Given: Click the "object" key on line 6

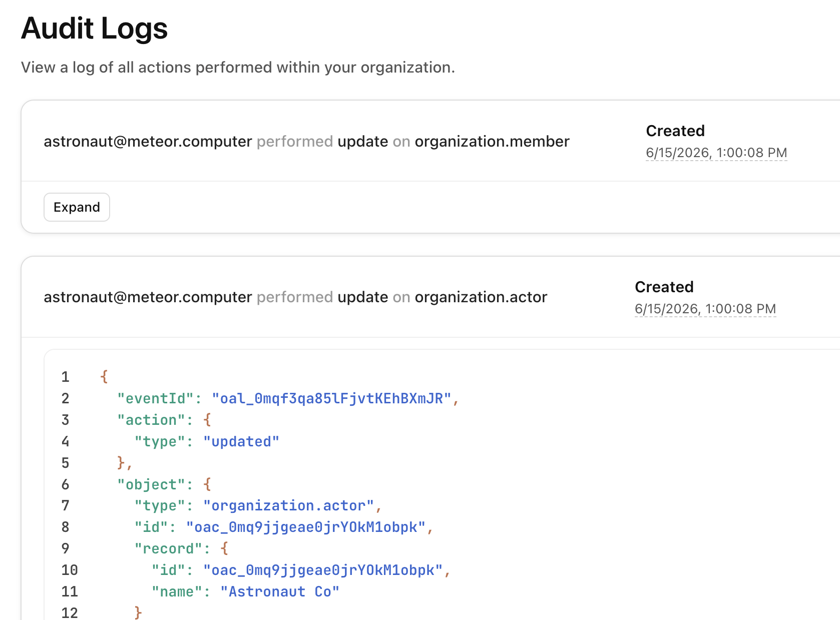Looking at the screenshot, I should point(151,485).
